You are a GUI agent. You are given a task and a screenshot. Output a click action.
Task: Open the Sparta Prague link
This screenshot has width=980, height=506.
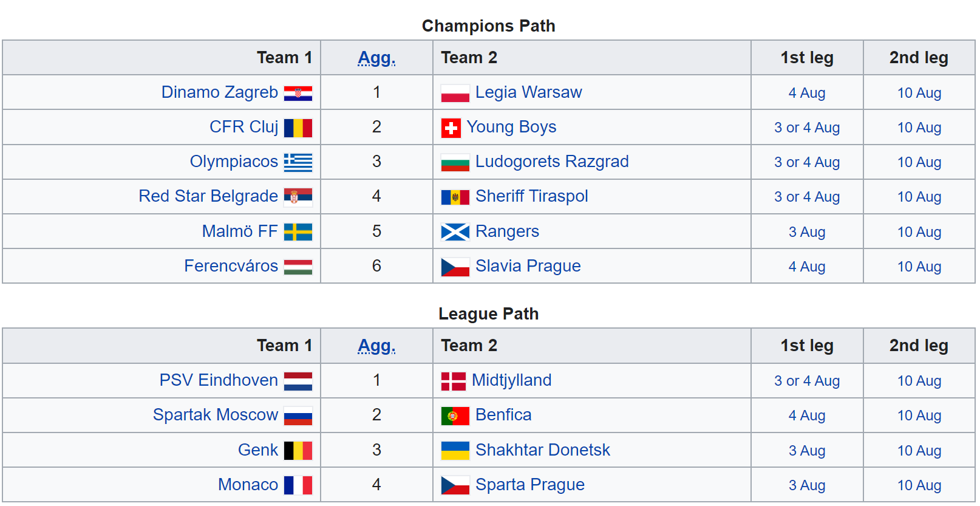click(x=530, y=485)
